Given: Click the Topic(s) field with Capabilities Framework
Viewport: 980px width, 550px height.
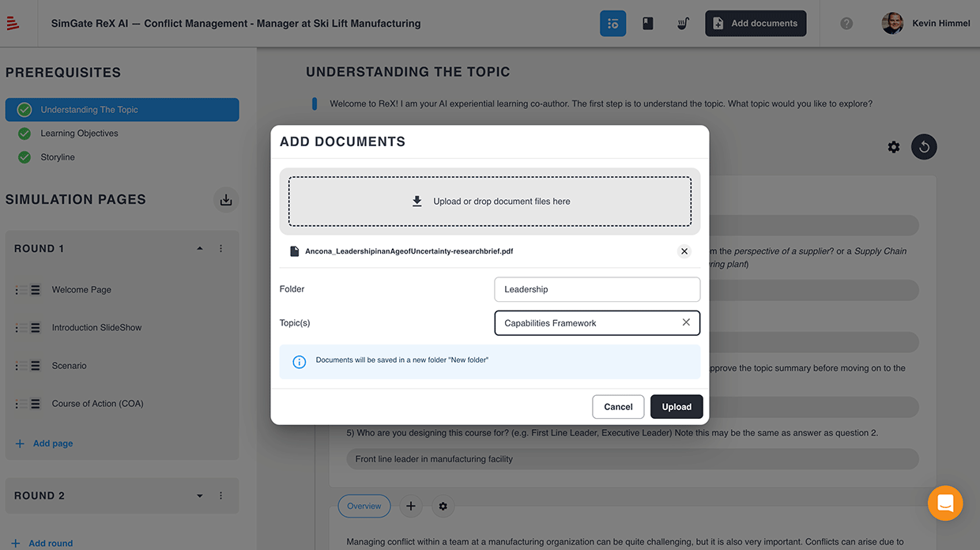Looking at the screenshot, I should [597, 322].
